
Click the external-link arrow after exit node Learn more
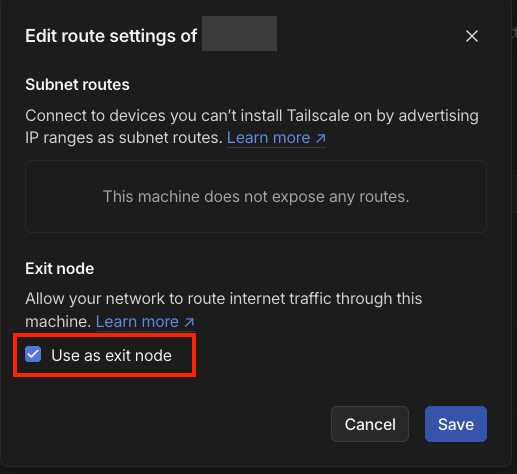(189, 322)
